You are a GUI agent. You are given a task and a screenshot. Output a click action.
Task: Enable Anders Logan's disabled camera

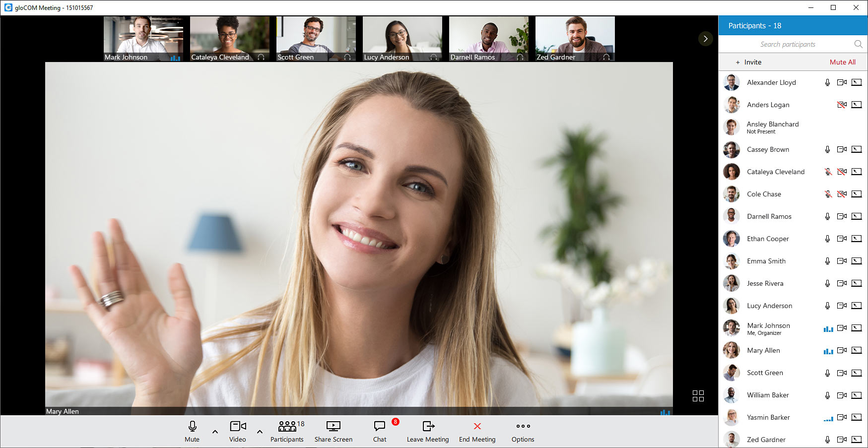click(x=842, y=105)
